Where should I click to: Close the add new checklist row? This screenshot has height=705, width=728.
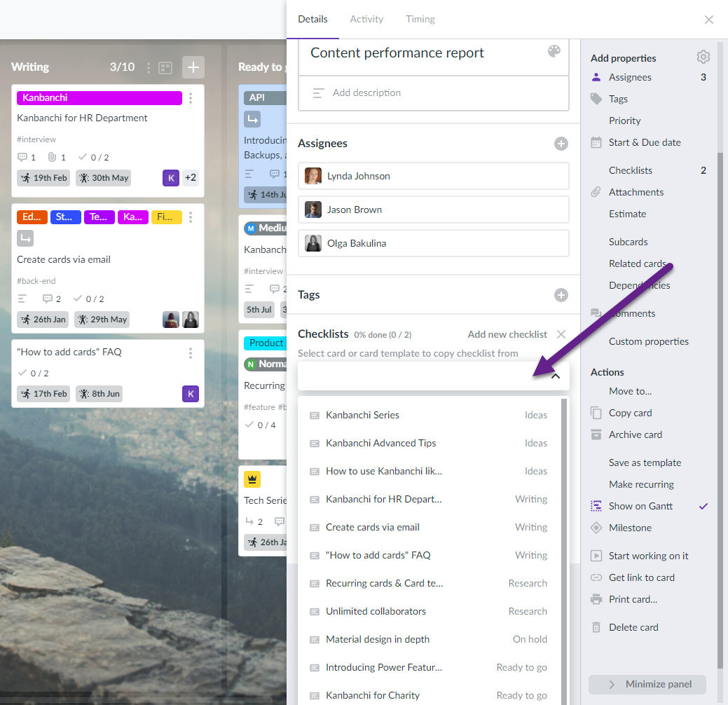tap(561, 334)
